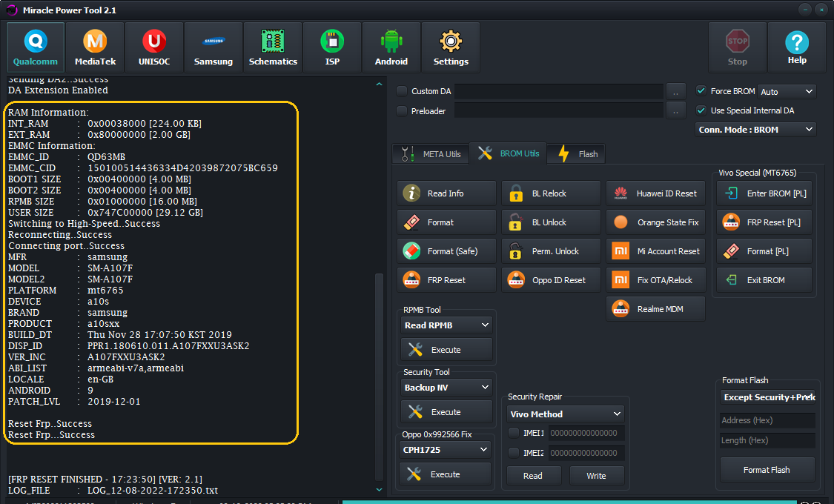Viewport: 834px width, 504px height.
Task: Click the IMEI2 number field
Action: coord(586,452)
